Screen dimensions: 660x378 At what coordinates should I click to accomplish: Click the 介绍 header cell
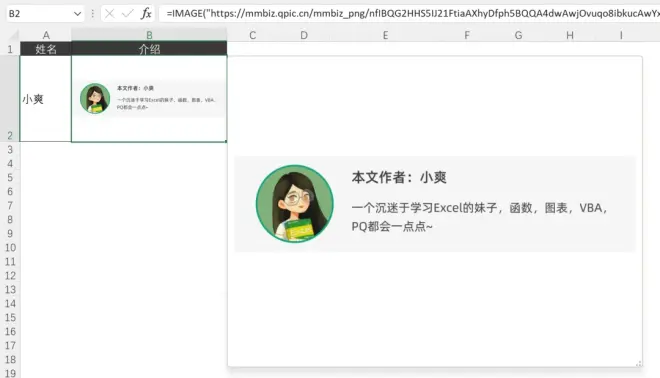[149, 49]
